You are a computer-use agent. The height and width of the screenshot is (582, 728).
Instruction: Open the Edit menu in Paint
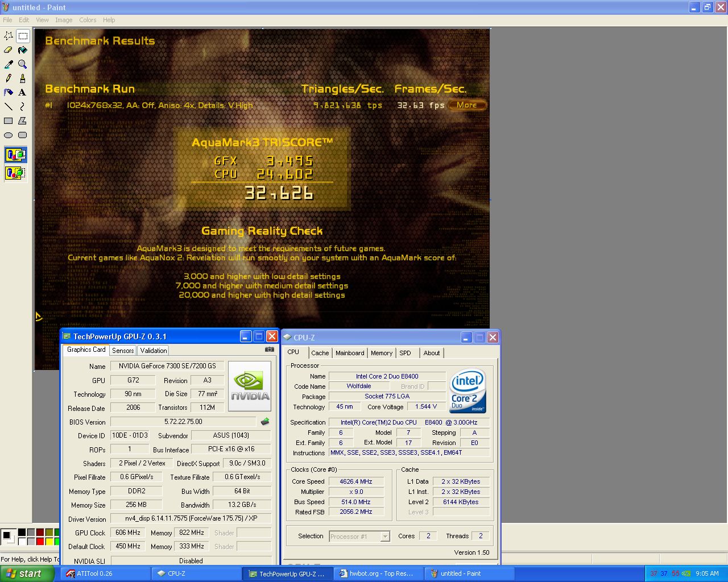click(24, 20)
